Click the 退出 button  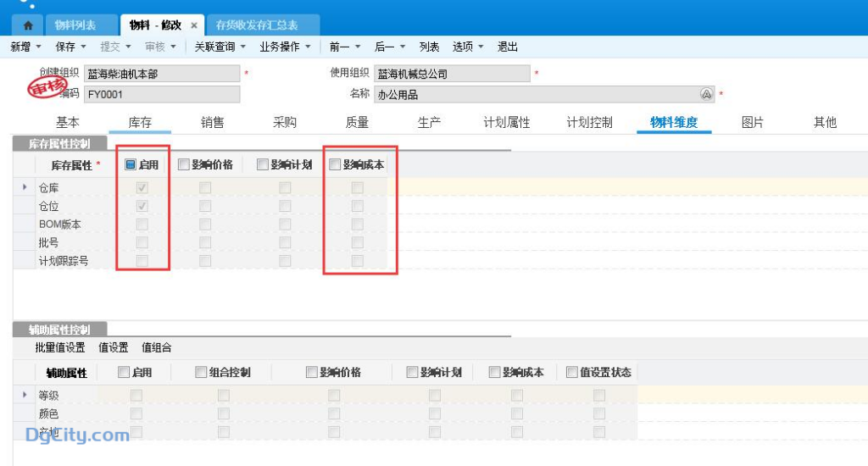(x=508, y=47)
